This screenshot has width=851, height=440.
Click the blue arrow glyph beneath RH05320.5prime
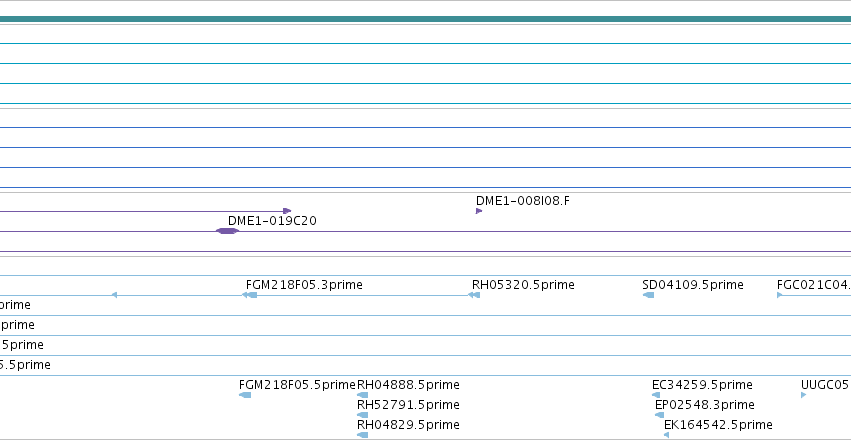[x=474, y=295]
